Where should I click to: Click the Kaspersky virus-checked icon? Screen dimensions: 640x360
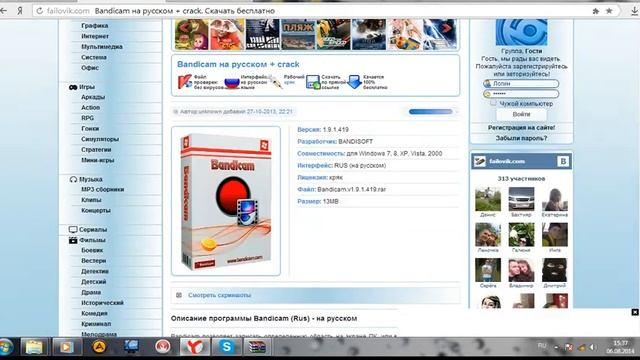[184, 82]
